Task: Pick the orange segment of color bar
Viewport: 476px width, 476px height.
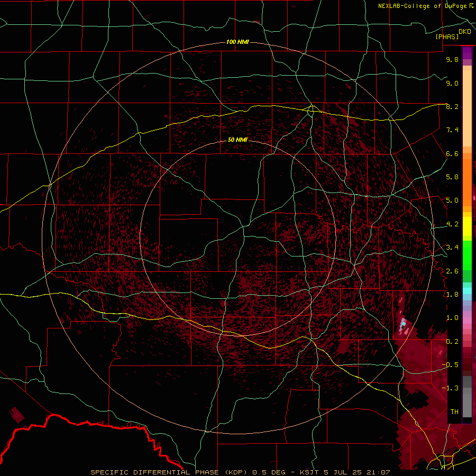Action: [x=467, y=182]
